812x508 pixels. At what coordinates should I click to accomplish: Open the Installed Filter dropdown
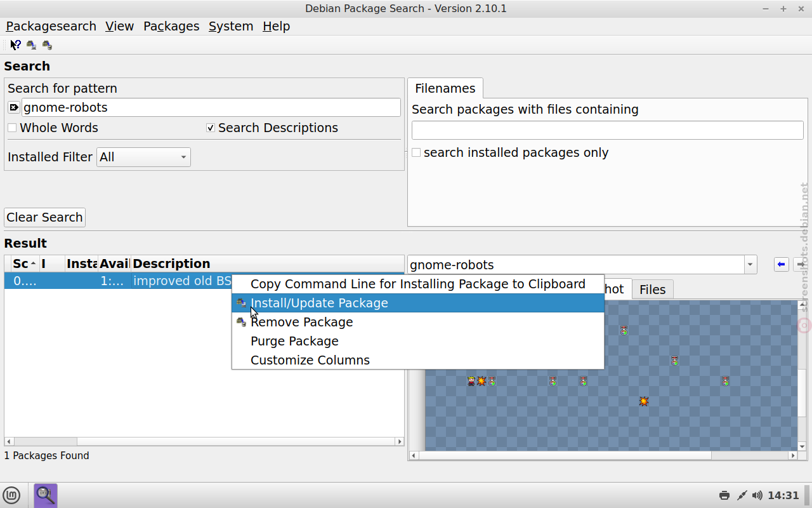pos(143,157)
